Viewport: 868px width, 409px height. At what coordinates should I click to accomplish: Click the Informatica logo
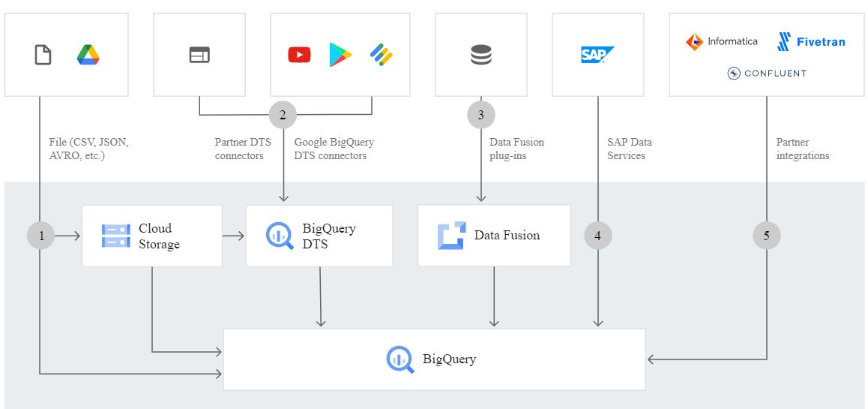click(x=722, y=42)
